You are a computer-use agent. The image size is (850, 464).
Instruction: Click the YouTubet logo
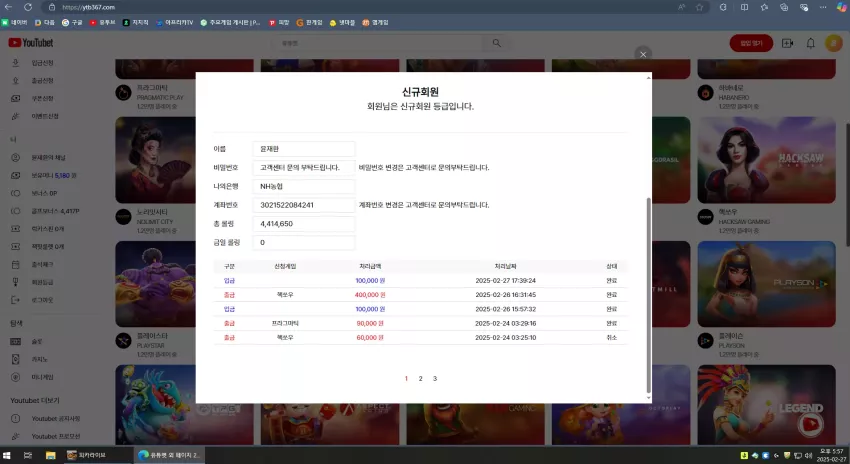click(x=31, y=42)
